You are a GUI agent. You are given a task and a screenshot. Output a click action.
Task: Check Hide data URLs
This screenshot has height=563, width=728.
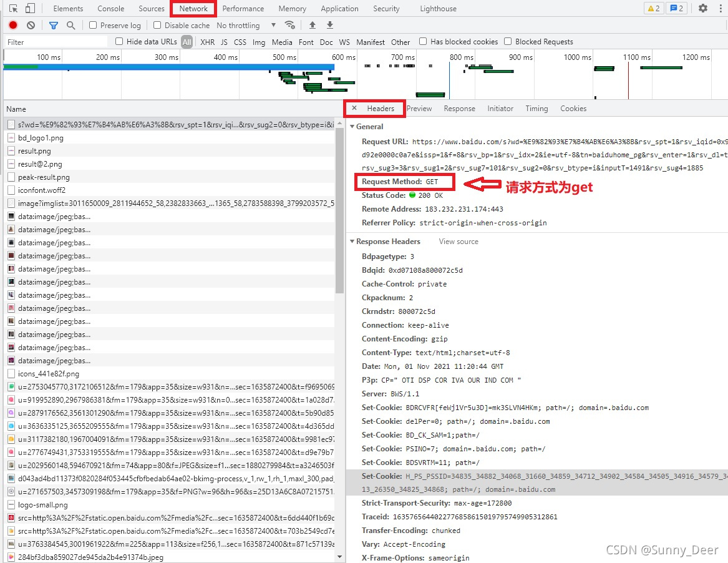coord(119,41)
